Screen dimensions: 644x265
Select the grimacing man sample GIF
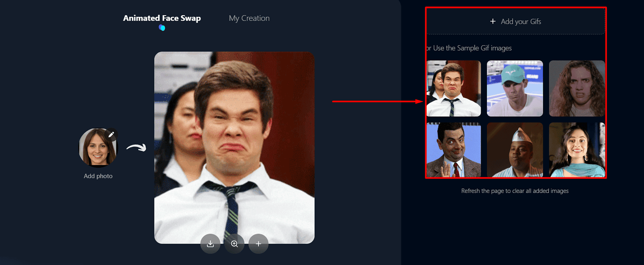pos(454,88)
